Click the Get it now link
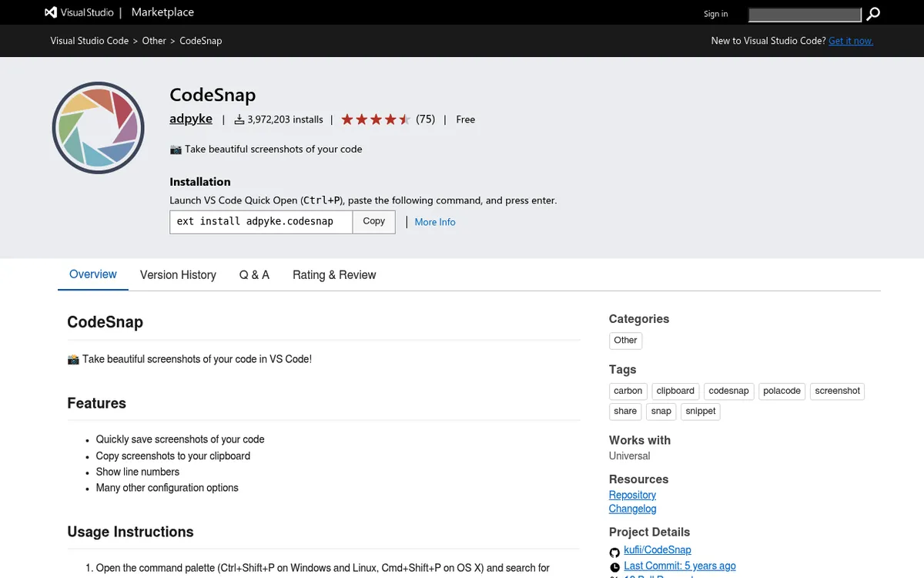Image resolution: width=924 pixels, height=578 pixels. click(851, 41)
